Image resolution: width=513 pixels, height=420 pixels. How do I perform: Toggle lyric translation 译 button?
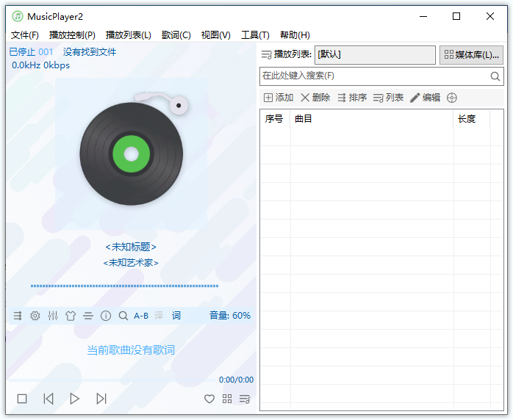point(159,316)
